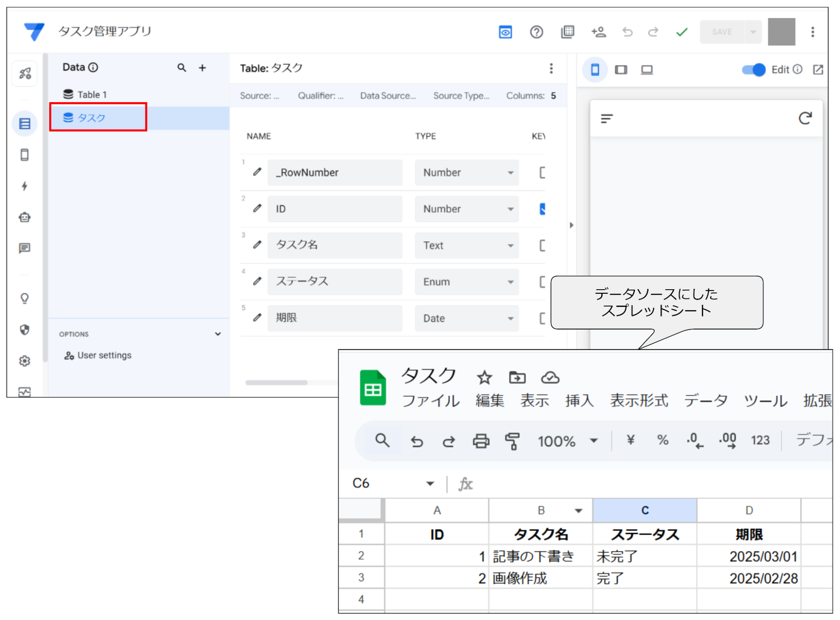The width and height of the screenshot is (840, 620).
Task: Open Sheets 編集 menu
Action: (x=490, y=401)
